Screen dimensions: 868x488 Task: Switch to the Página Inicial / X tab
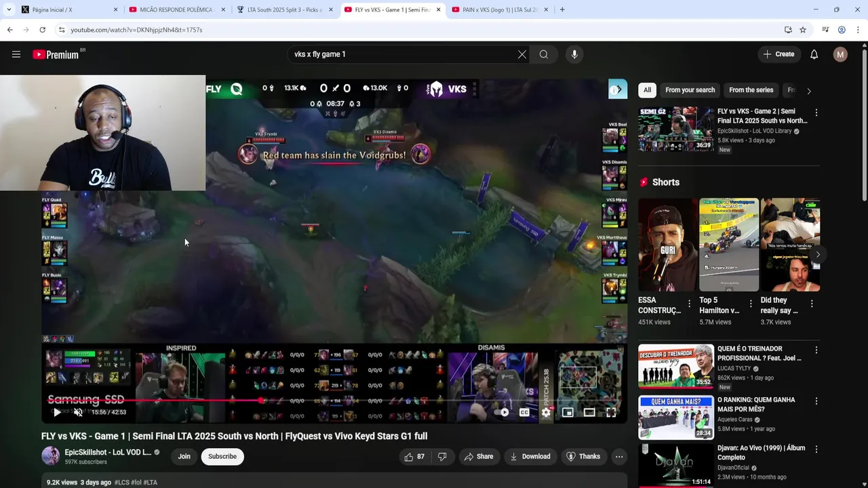point(69,9)
